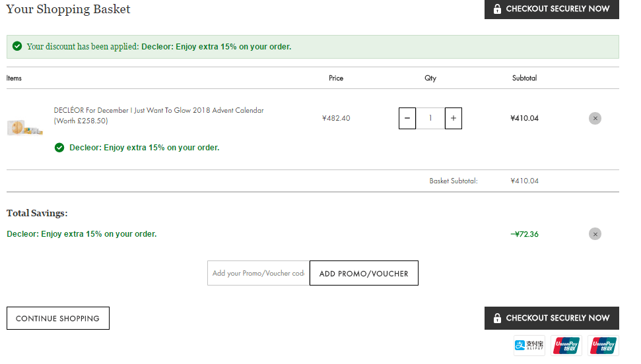Click the quantity field showing 1

(430, 119)
